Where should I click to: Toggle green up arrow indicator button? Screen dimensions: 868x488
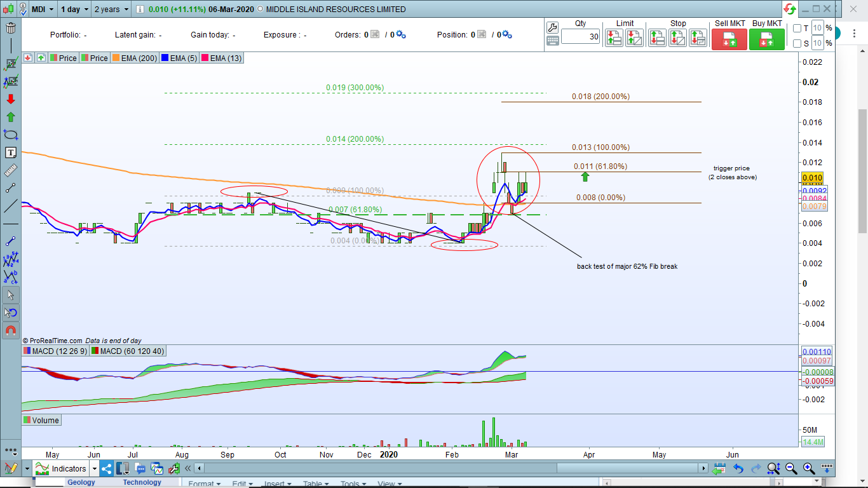click(x=41, y=58)
